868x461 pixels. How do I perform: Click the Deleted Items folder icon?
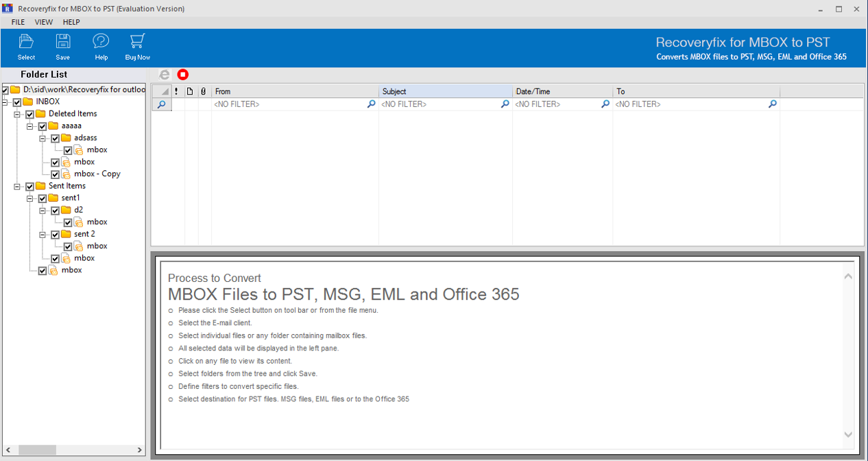point(40,114)
